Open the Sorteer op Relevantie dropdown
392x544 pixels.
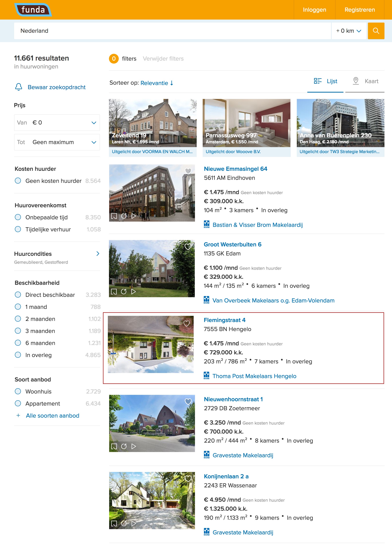point(157,83)
